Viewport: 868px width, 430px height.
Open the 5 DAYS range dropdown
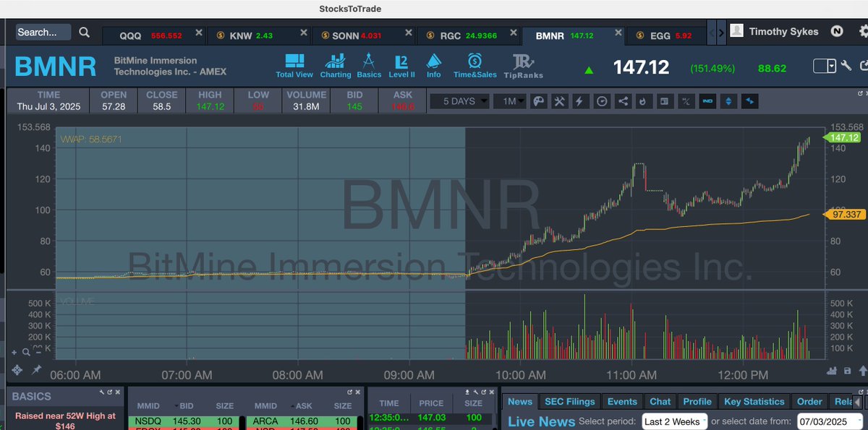point(460,101)
